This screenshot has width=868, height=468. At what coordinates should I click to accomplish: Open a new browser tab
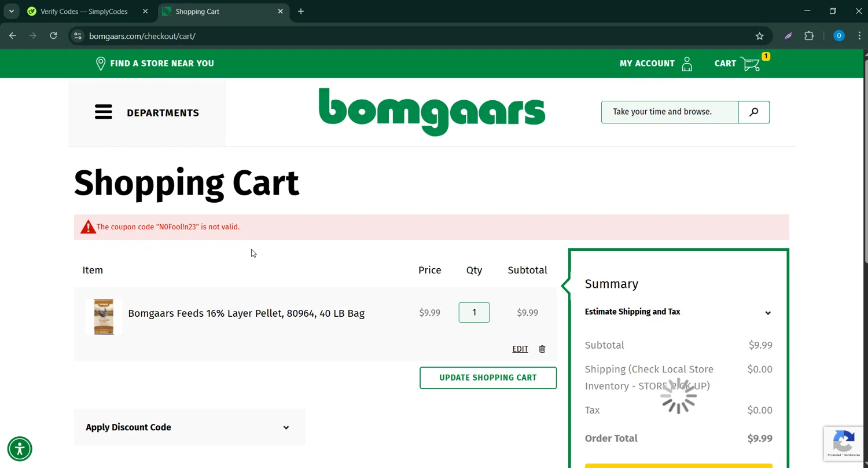301,11
